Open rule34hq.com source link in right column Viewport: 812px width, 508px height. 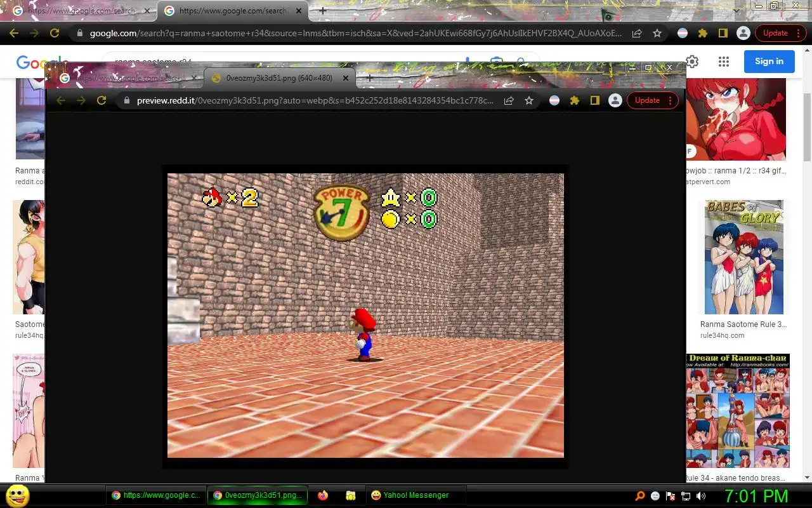click(x=722, y=335)
